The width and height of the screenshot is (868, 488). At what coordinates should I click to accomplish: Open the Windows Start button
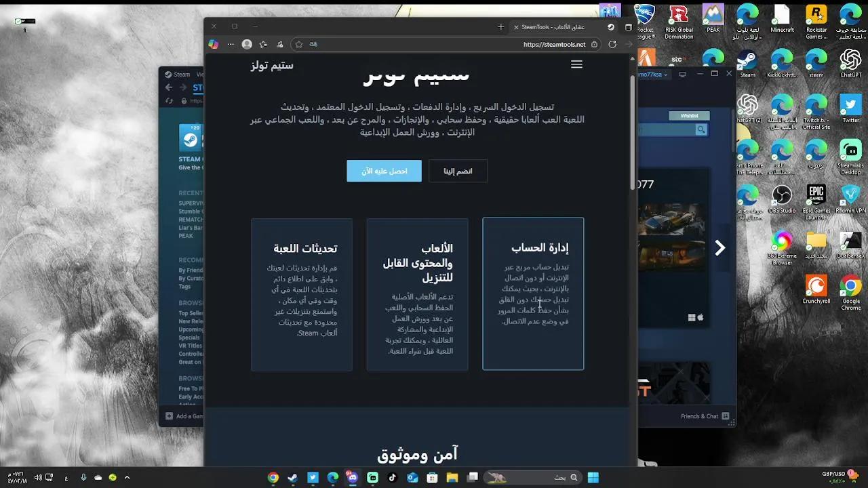593,477
